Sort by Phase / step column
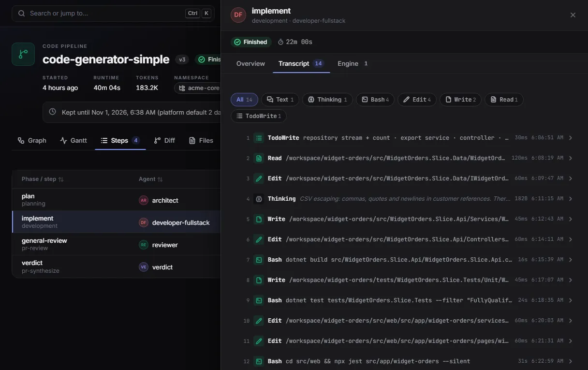This screenshot has height=370, width=588. point(43,179)
